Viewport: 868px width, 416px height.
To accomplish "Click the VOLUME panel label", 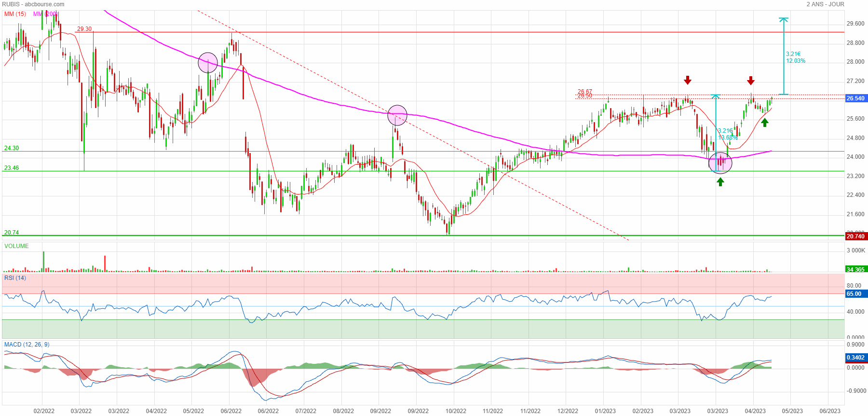I will coord(16,246).
